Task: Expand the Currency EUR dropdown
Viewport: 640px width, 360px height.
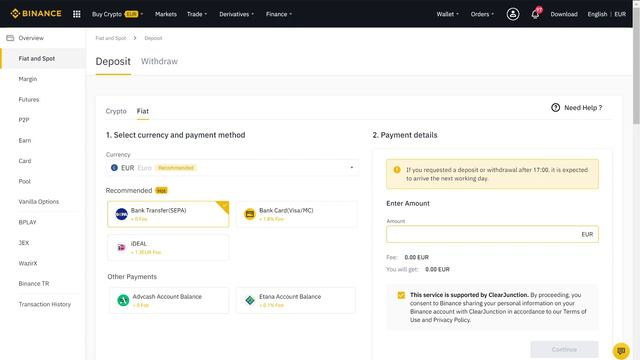Action: point(232,168)
